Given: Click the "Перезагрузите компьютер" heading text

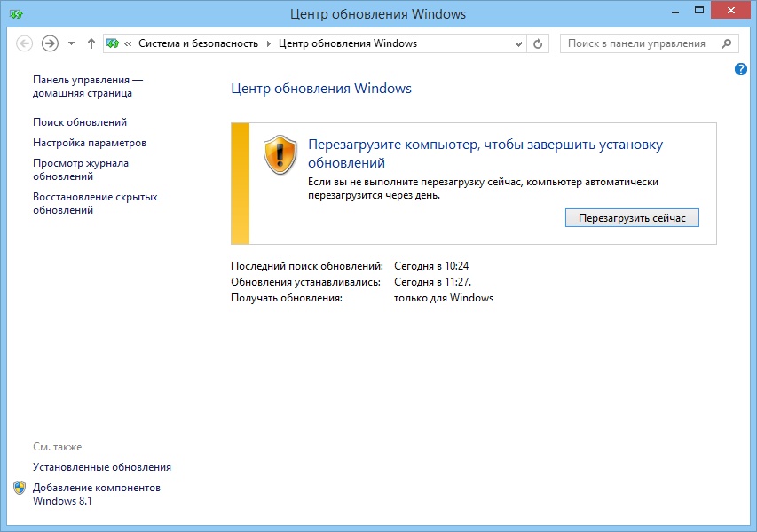Looking at the screenshot, I should tap(485, 153).
